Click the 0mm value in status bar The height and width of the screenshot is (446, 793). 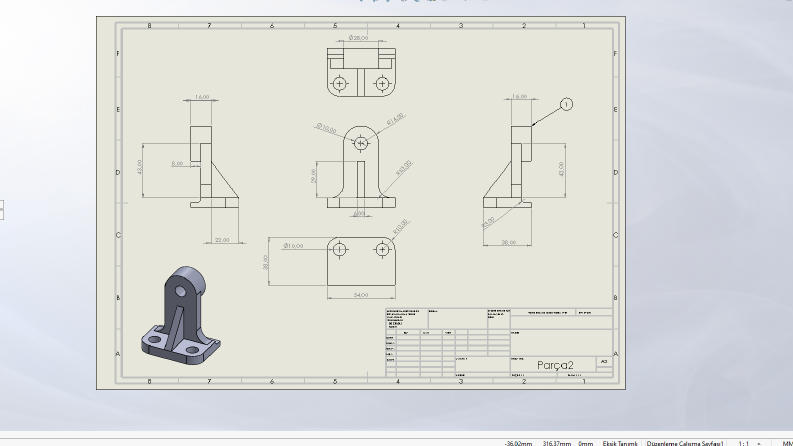coord(586,443)
